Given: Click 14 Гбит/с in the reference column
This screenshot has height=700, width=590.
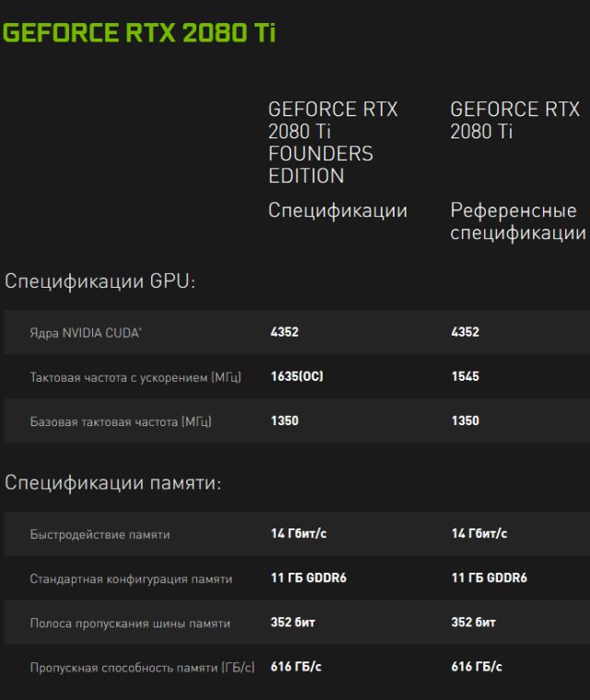Looking at the screenshot, I should tap(478, 533).
